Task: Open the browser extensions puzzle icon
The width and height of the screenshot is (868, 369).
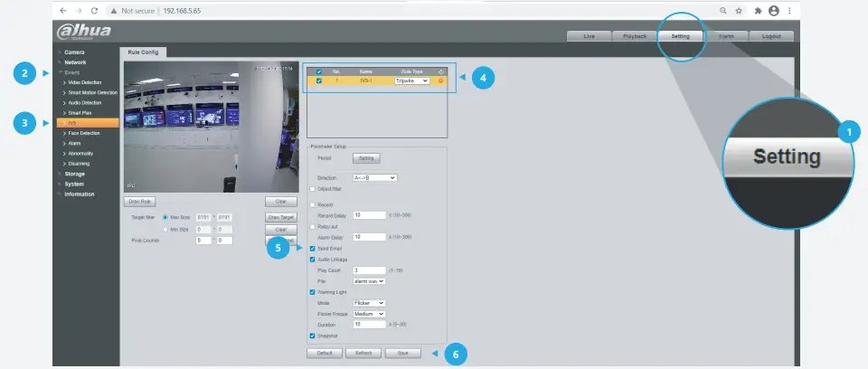Action: click(759, 11)
